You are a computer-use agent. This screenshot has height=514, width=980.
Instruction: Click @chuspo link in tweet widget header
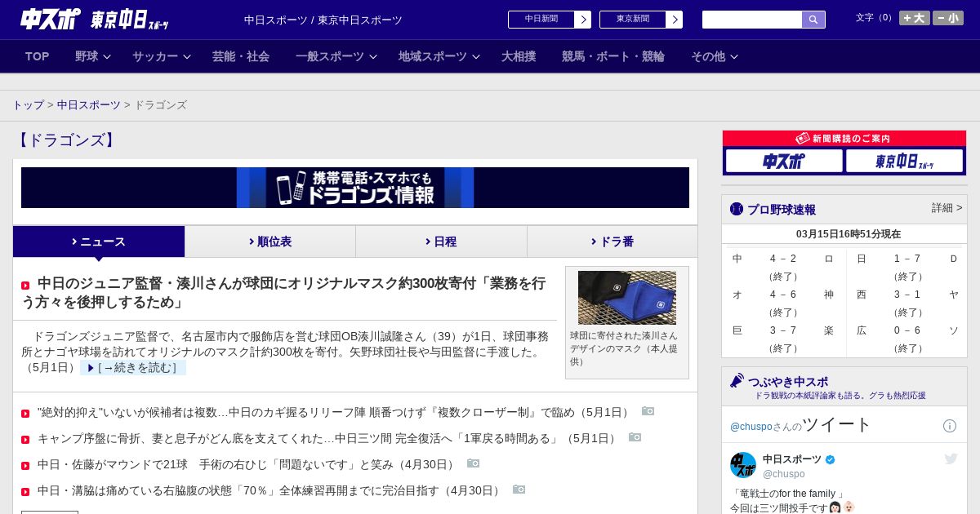coord(750,427)
